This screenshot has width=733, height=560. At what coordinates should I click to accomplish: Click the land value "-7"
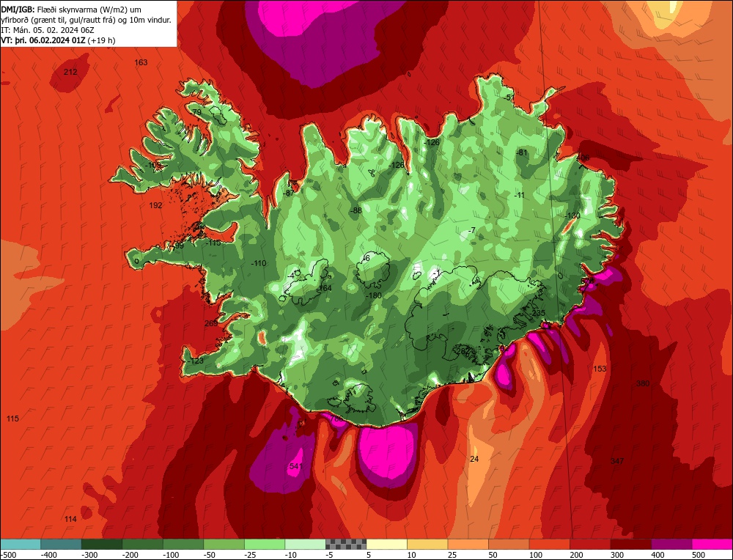(472, 230)
